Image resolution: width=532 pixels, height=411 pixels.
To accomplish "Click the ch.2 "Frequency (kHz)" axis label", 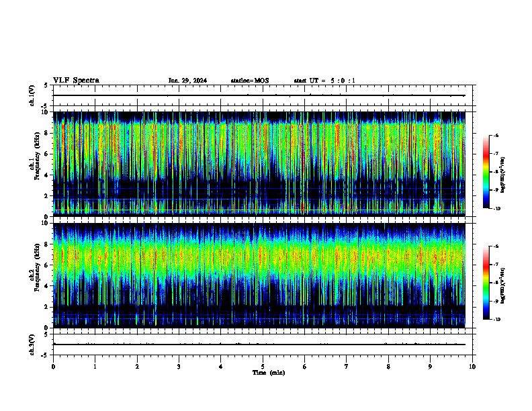I will coord(37,267).
